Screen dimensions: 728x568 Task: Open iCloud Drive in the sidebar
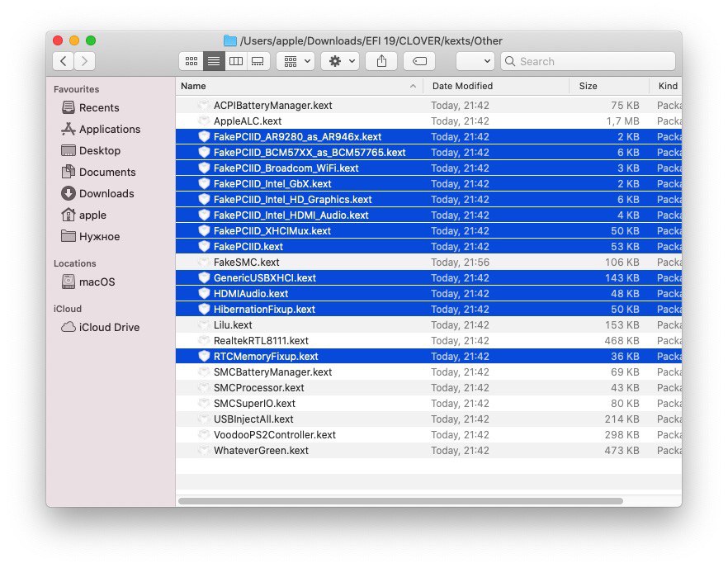pyautogui.click(x=109, y=328)
